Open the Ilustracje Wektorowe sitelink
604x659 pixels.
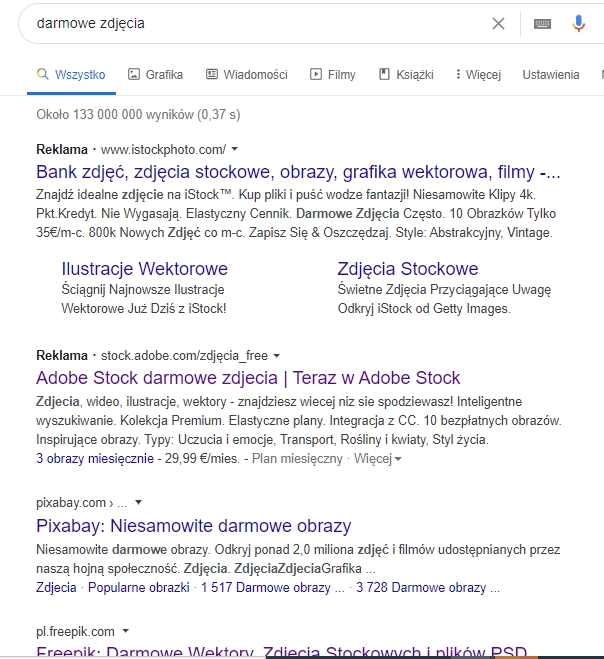144,269
